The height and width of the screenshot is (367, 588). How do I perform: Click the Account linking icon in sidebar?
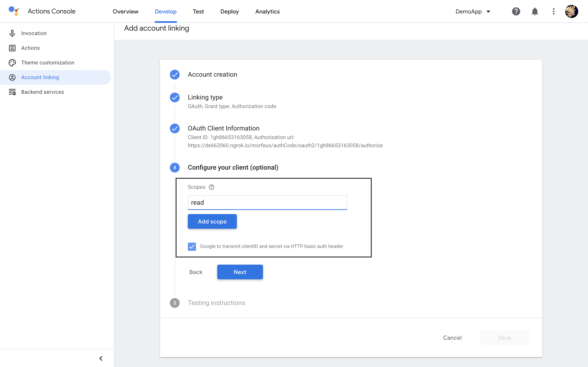12,77
